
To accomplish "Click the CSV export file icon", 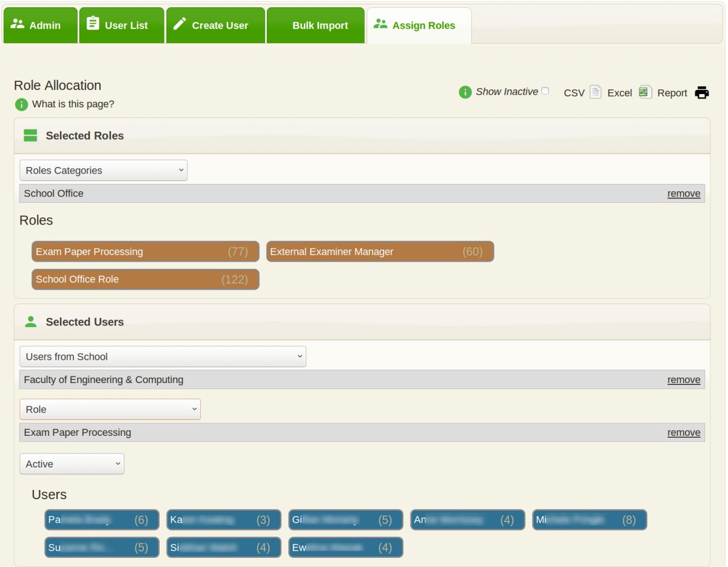I will (596, 92).
